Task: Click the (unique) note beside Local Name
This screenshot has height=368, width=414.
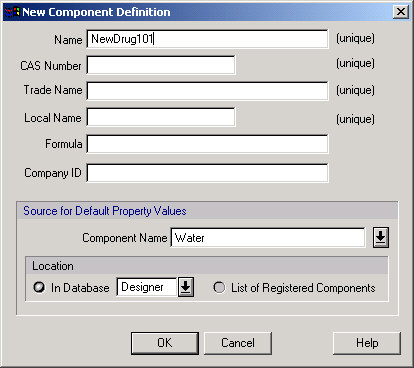Action: [355, 119]
